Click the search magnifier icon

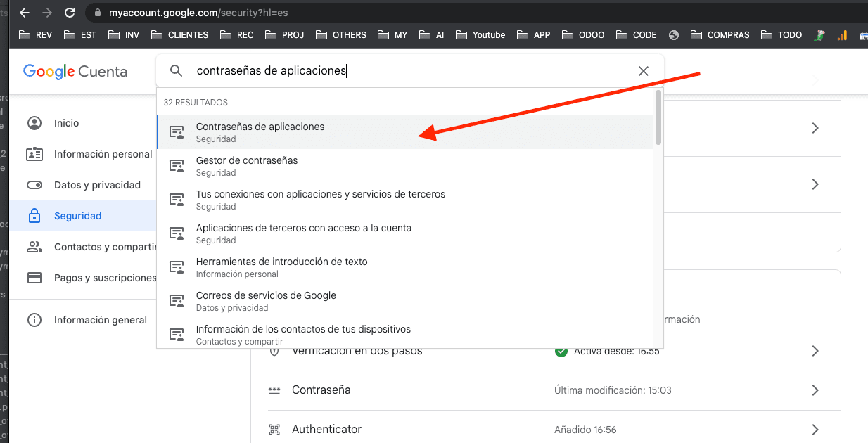177,71
